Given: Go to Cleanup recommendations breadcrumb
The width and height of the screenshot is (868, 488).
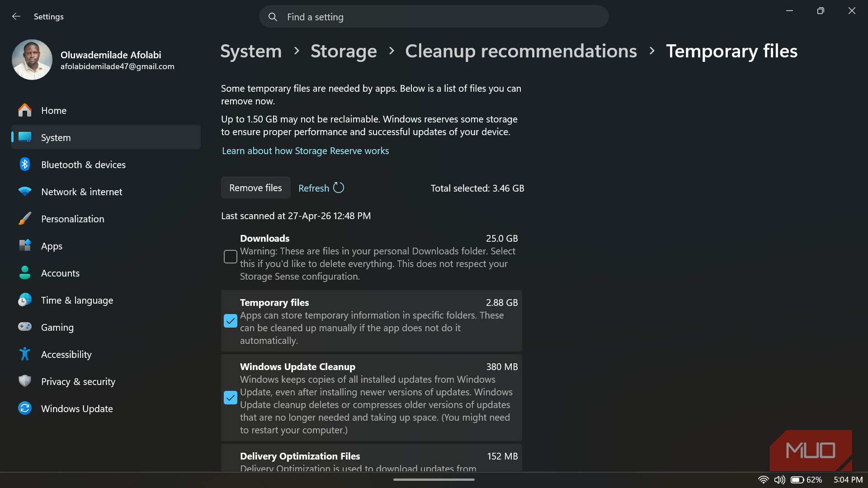Looking at the screenshot, I should 521,51.
